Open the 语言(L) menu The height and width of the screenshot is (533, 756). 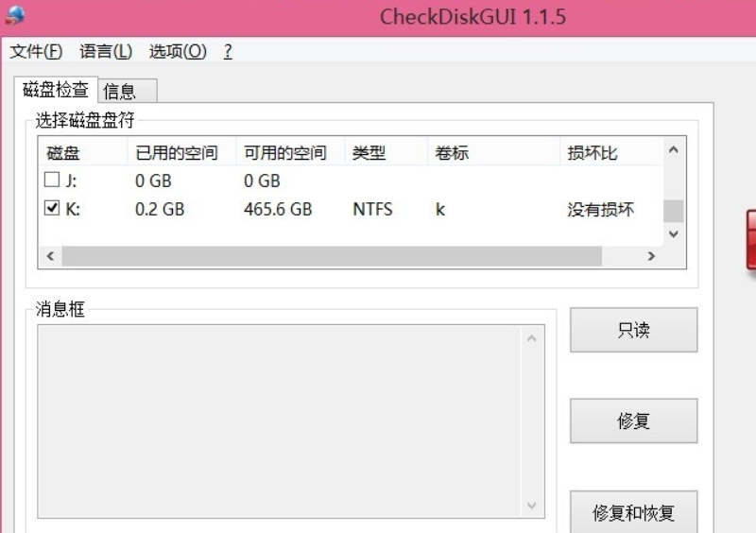[x=106, y=51]
